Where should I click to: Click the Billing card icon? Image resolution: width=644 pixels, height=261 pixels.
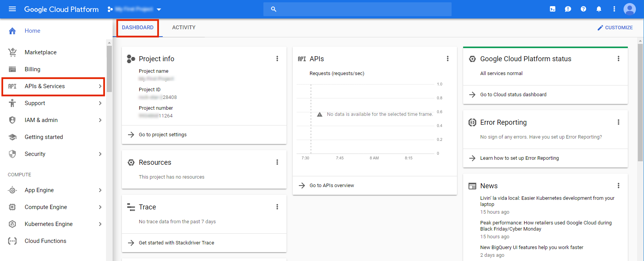(12, 69)
